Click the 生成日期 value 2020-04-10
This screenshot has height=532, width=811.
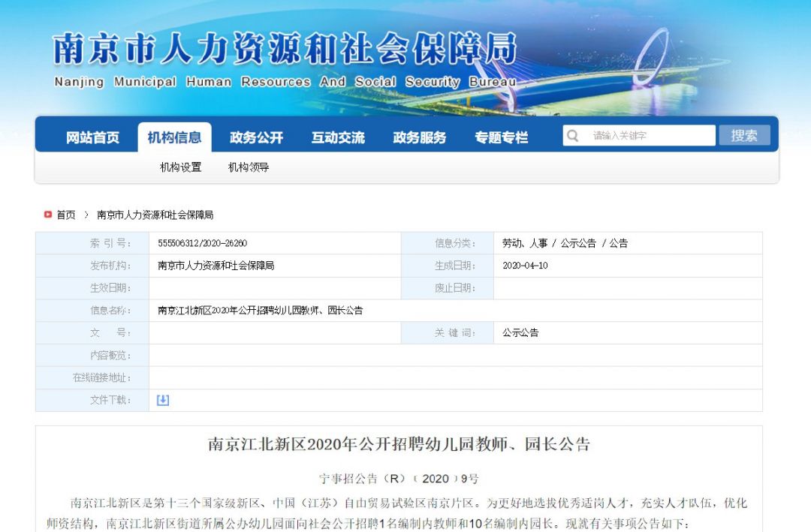pyautogui.click(x=525, y=266)
